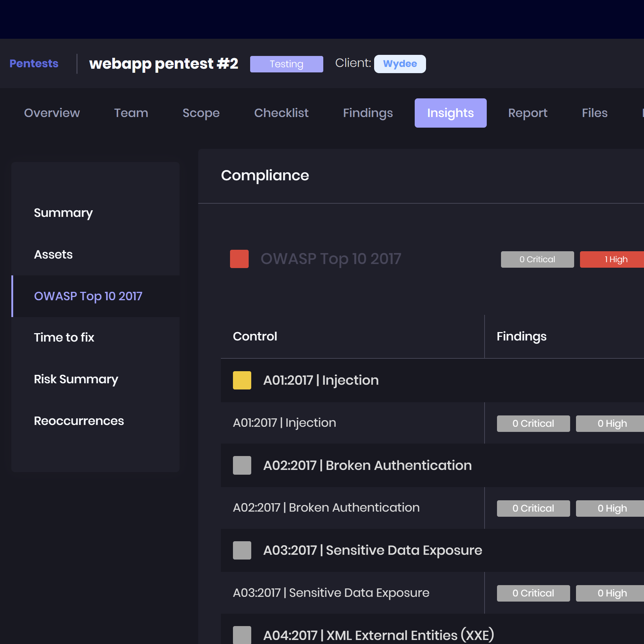Viewport: 644px width, 644px height.
Task: Expand the A04:2017 | XML External Entities group
Action: coord(432,629)
